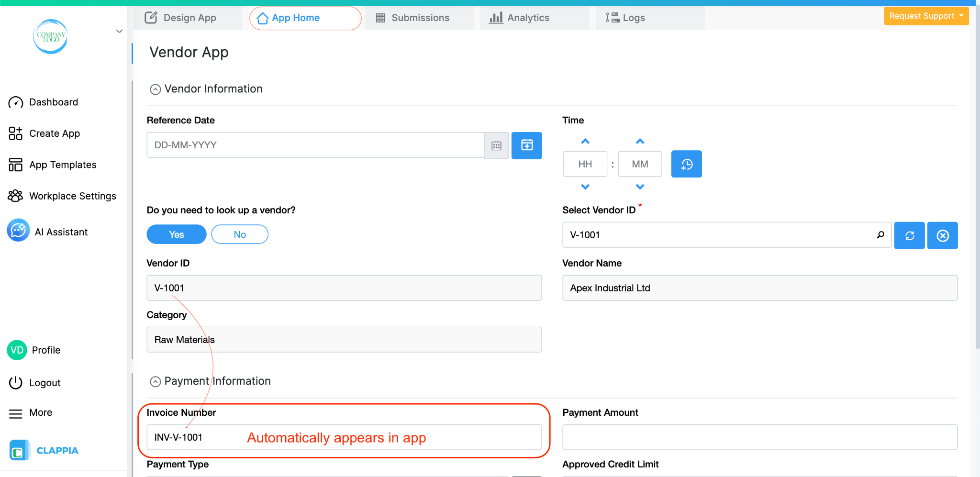The height and width of the screenshot is (477, 980).
Task: Clear the vendor selection using the circled-x icon
Action: (x=942, y=235)
